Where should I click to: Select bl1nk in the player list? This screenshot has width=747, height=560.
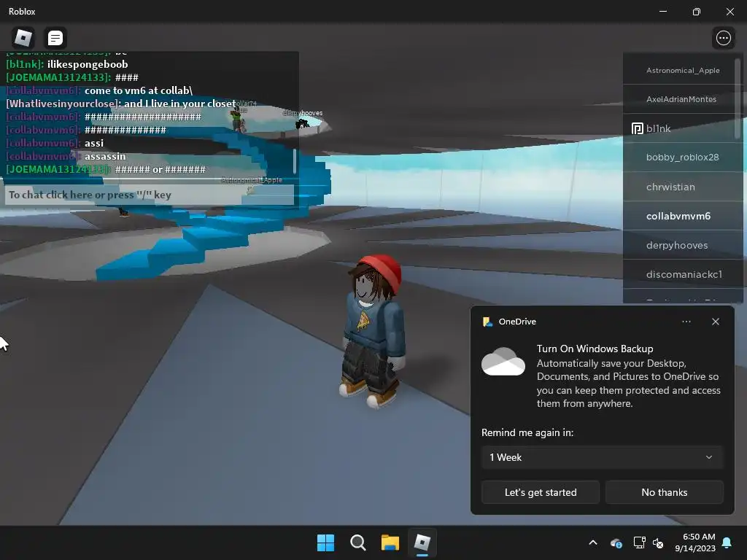[682, 128]
